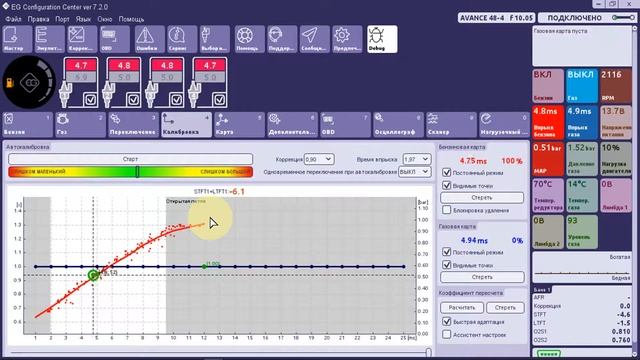Click the EG logo on the round switch
The width and height of the screenshot is (640, 360).
pyautogui.click(x=30, y=83)
